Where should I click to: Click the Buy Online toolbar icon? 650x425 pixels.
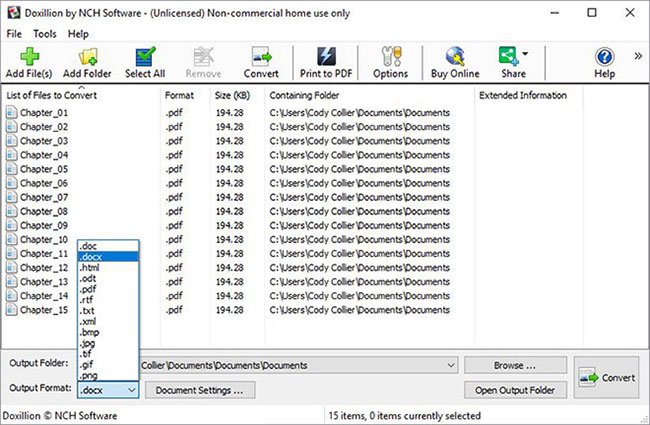(x=455, y=56)
